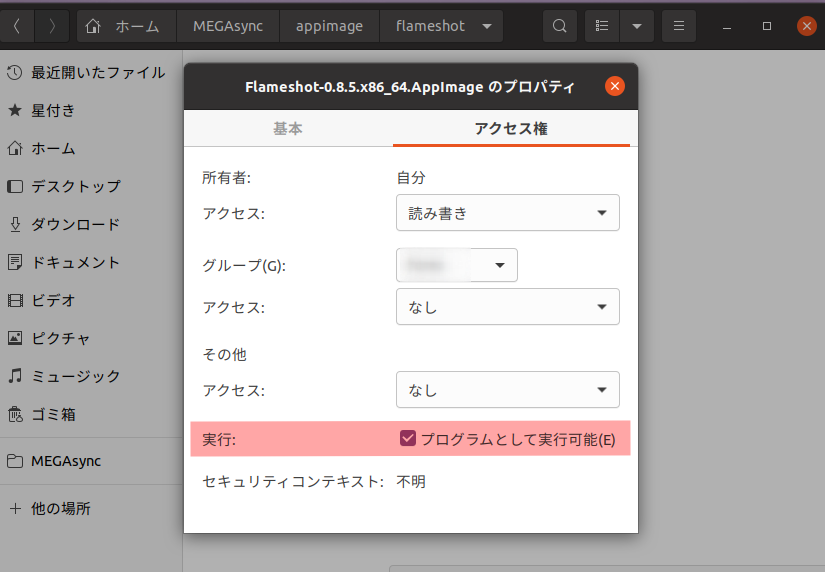The image size is (825, 572).
Task: Expand the flameshot path dropdown arrow
Action: pos(487,26)
